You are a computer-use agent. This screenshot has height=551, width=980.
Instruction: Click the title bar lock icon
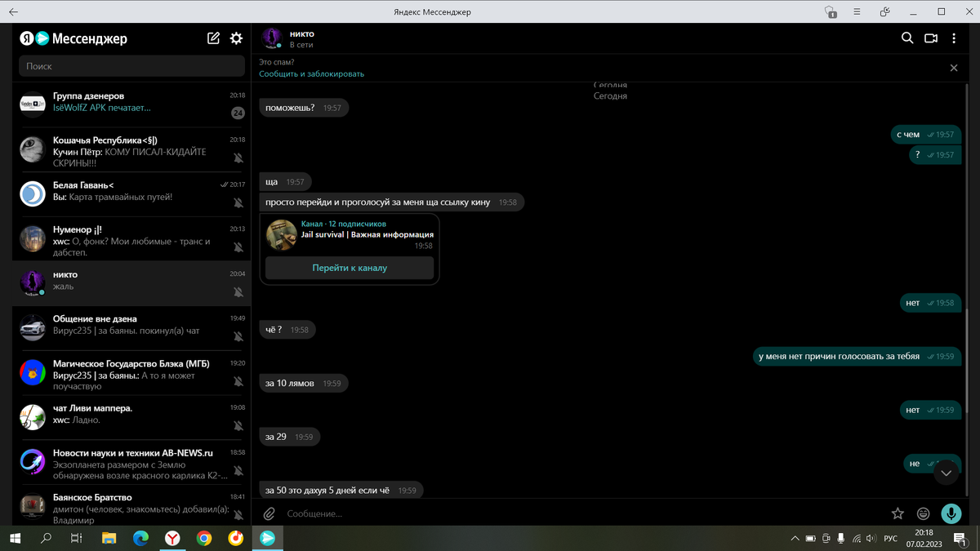pos(831,11)
